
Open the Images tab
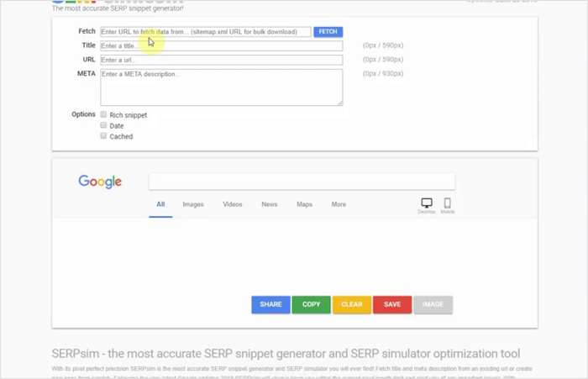click(193, 204)
